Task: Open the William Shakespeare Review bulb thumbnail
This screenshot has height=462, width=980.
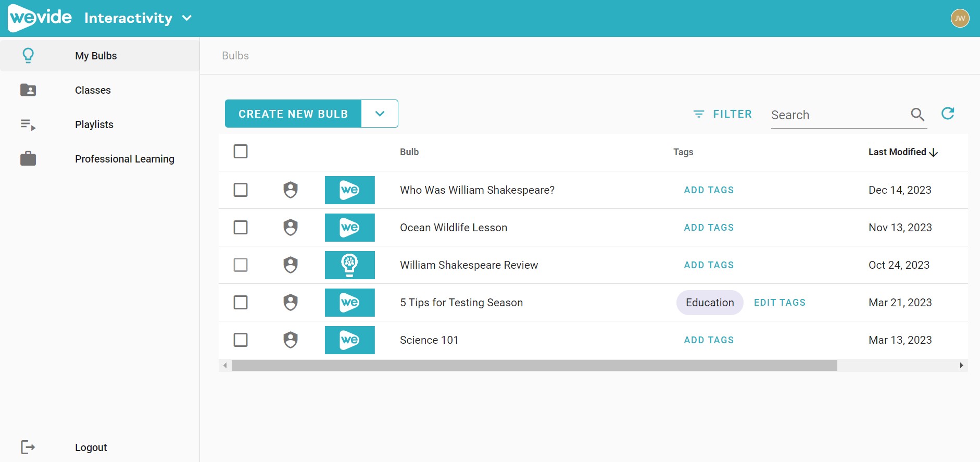Action: tap(349, 265)
